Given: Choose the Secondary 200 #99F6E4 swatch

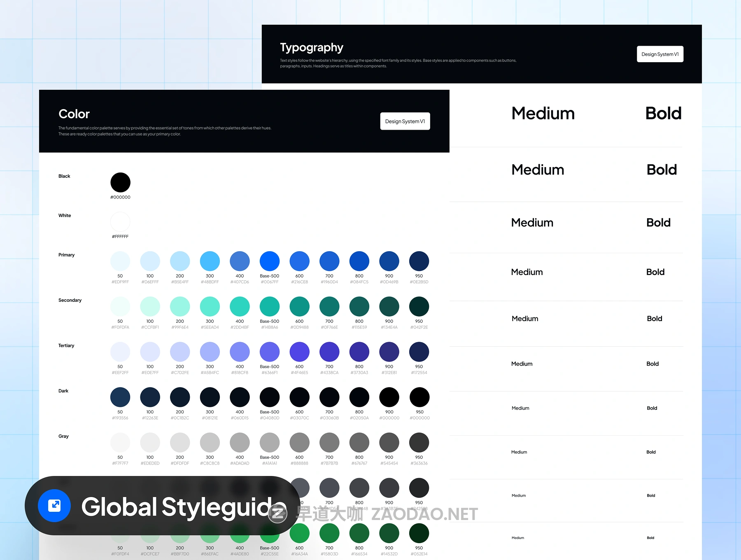Looking at the screenshot, I should [x=180, y=306].
